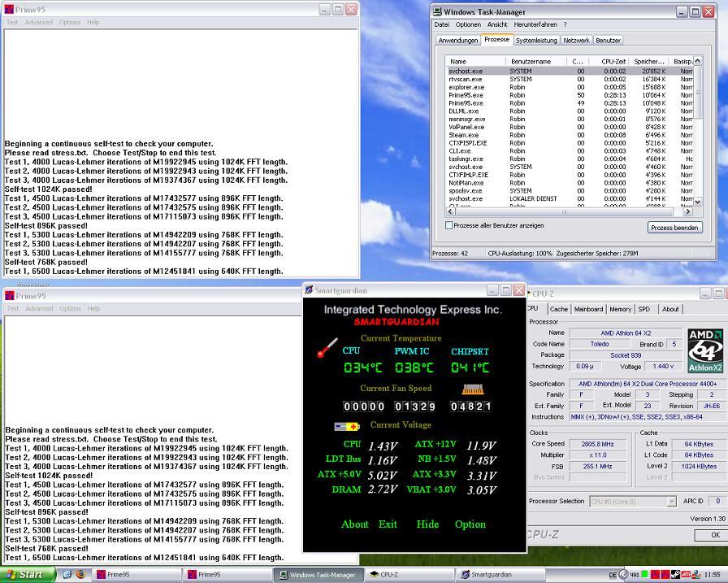Image resolution: width=728 pixels, height=583 pixels.
Task: Click Smartguardian title bar icon
Action: click(x=309, y=290)
